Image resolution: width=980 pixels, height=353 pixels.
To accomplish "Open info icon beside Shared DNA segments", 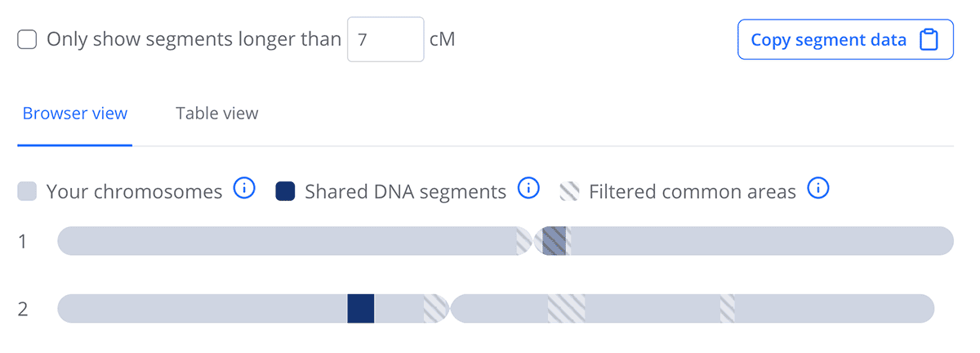I will (x=528, y=190).
